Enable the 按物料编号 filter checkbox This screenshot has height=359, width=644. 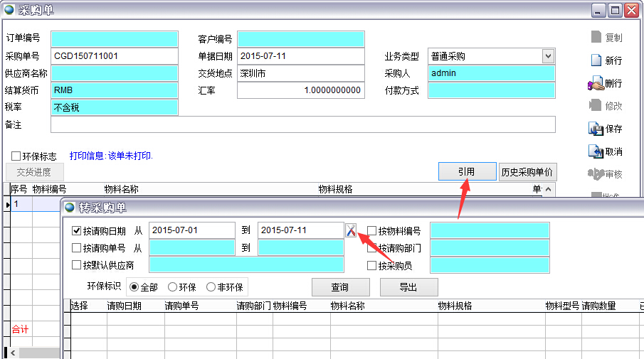pyautogui.click(x=371, y=230)
